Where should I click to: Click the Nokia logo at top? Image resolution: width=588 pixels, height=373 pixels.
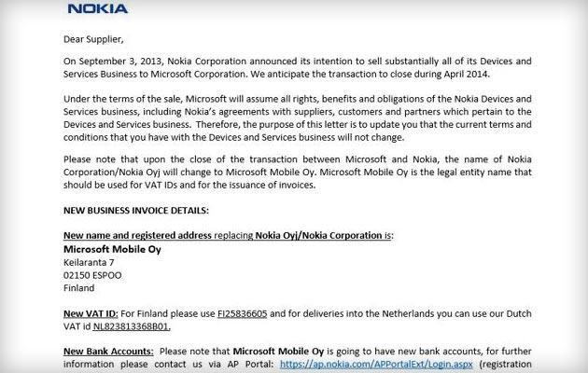(x=97, y=10)
